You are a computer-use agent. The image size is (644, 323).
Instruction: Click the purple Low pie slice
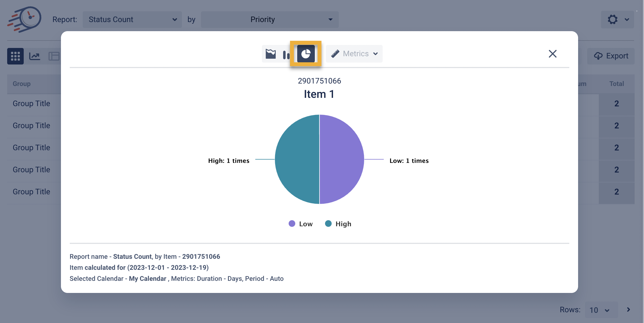click(342, 159)
